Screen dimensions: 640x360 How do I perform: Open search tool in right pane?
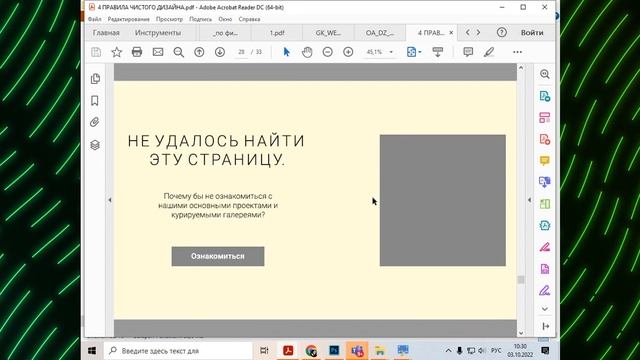click(544, 74)
